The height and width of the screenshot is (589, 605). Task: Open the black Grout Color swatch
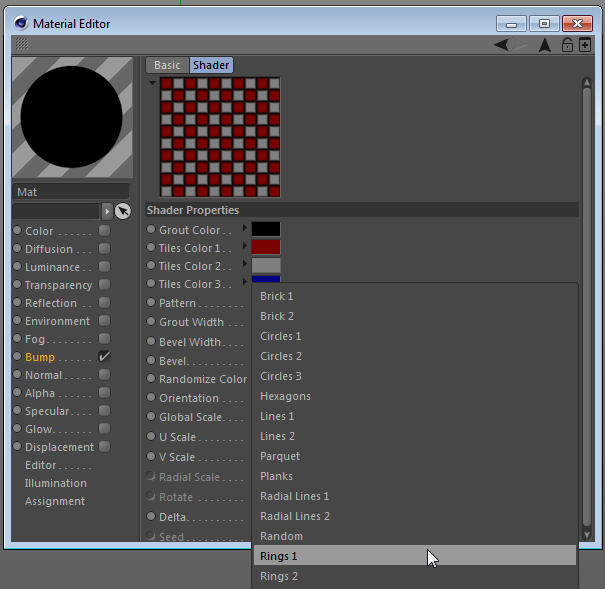pos(266,229)
